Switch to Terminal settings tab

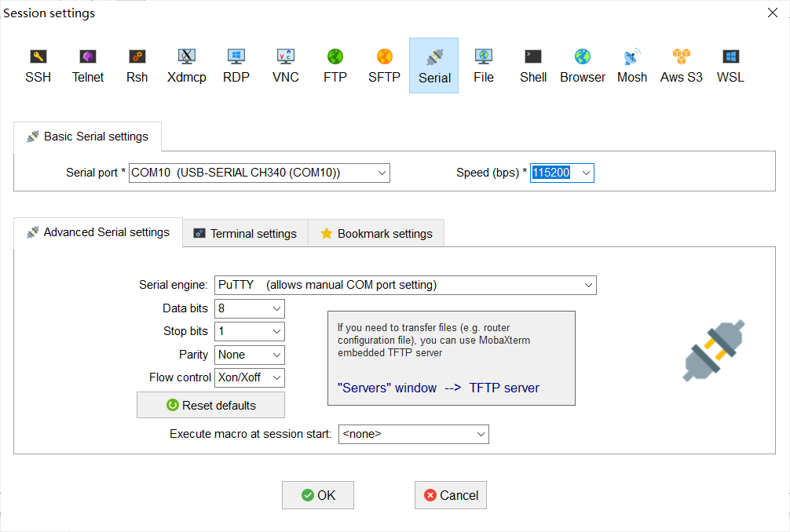[245, 233]
